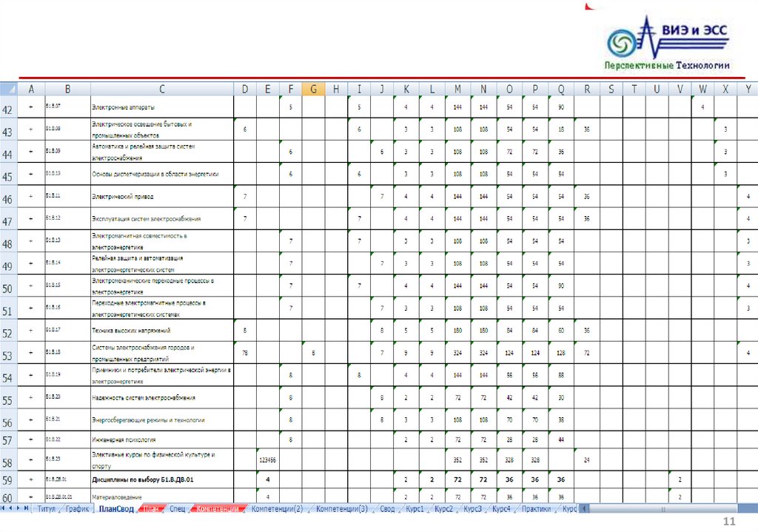Open the red План sheet tab

[151, 509]
